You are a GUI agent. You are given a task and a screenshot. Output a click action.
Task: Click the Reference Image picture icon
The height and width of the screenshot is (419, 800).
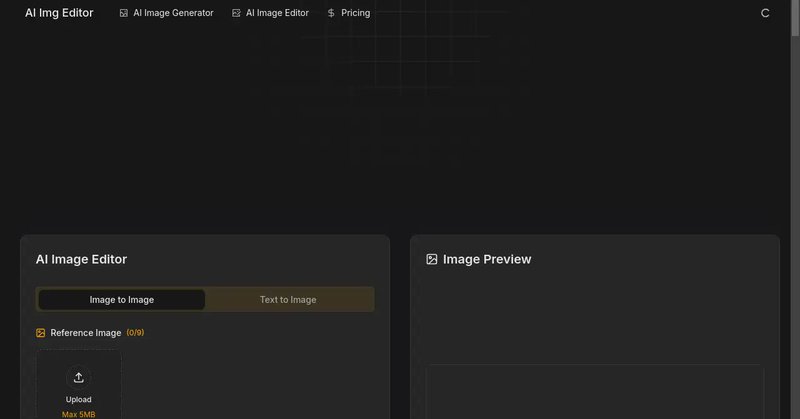tap(41, 333)
